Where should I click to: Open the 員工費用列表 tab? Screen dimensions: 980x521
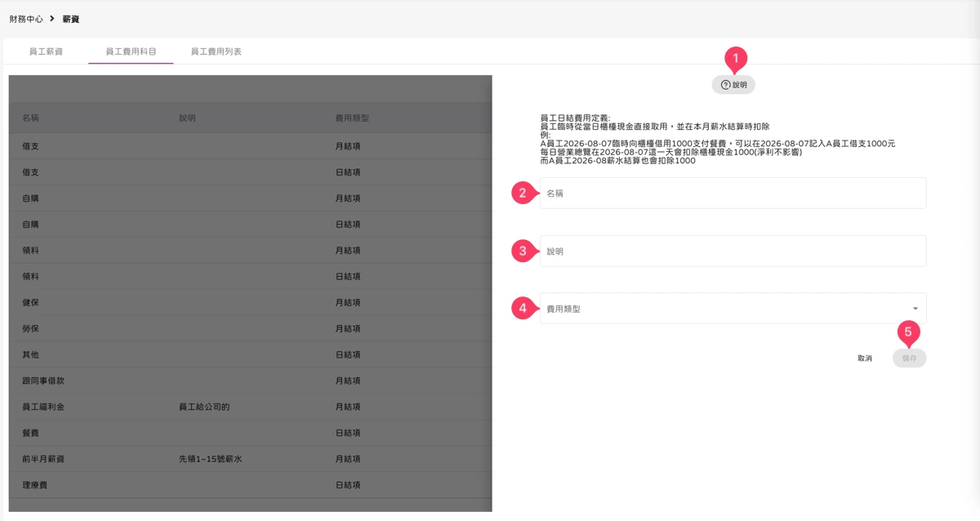click(x=216, y=51)
